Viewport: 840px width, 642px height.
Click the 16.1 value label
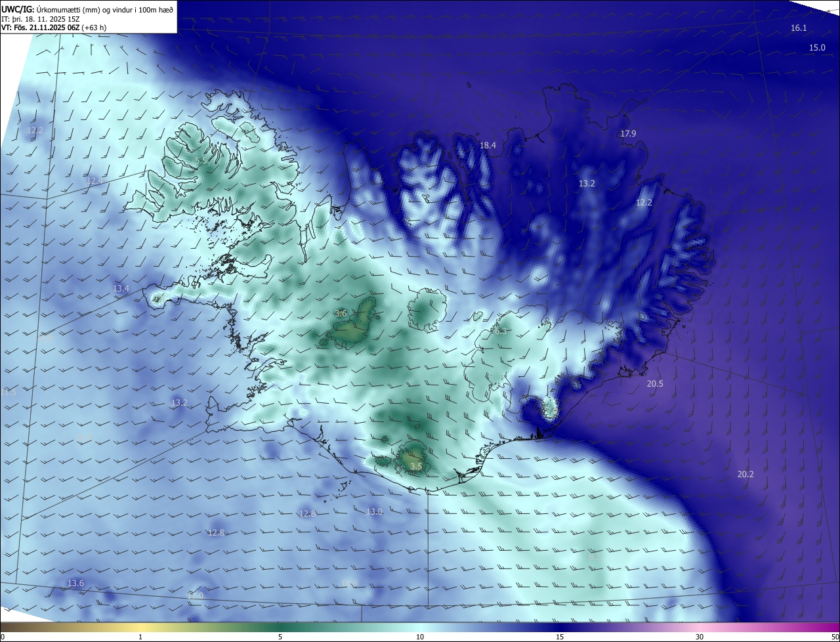pyautogui.click(x=799, y=28)
